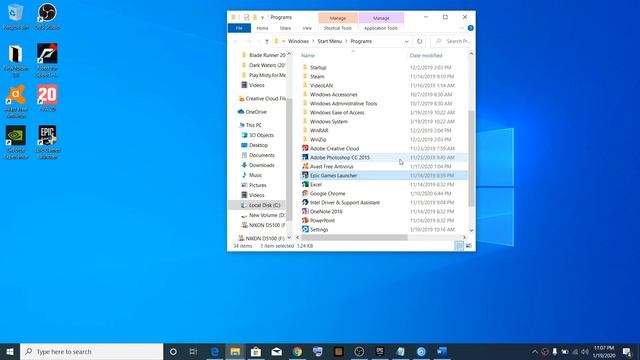The image size is (640, 360).
Task: Open the Home ribbon tab
Action: (262, 28)
